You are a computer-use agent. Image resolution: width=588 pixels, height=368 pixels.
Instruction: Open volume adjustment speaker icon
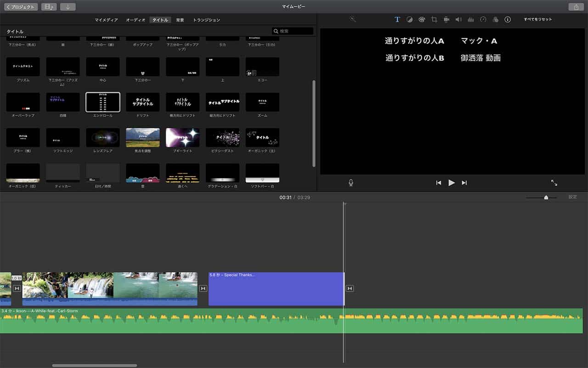458,19
